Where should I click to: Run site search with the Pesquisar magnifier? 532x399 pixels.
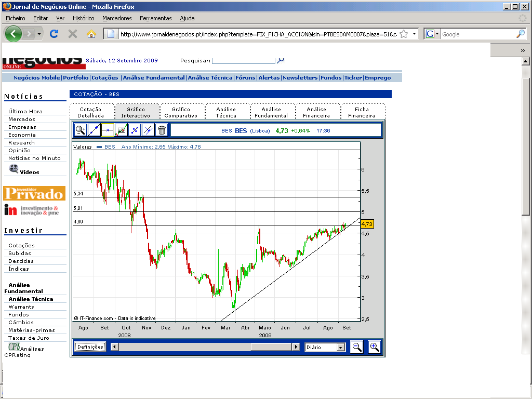click(x=281, y=60)
